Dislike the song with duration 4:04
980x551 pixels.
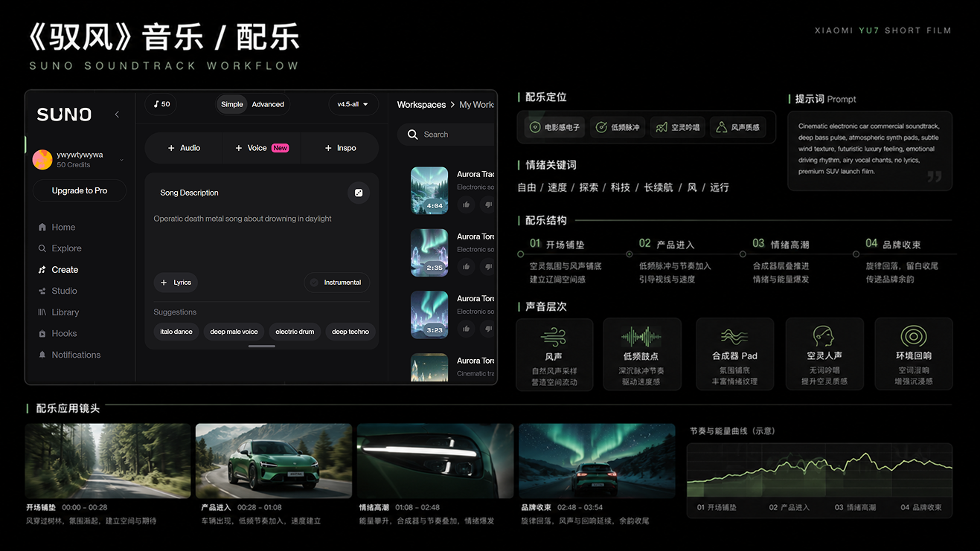[488, 204]
